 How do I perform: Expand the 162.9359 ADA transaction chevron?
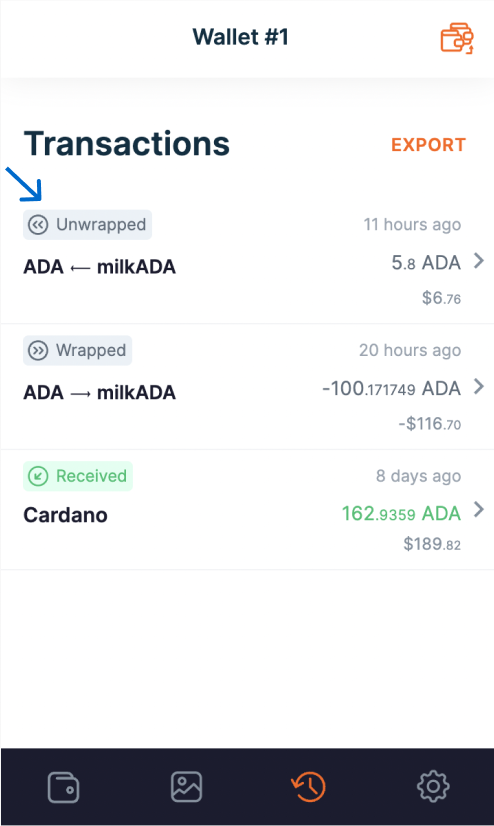(x=478, y=509)
